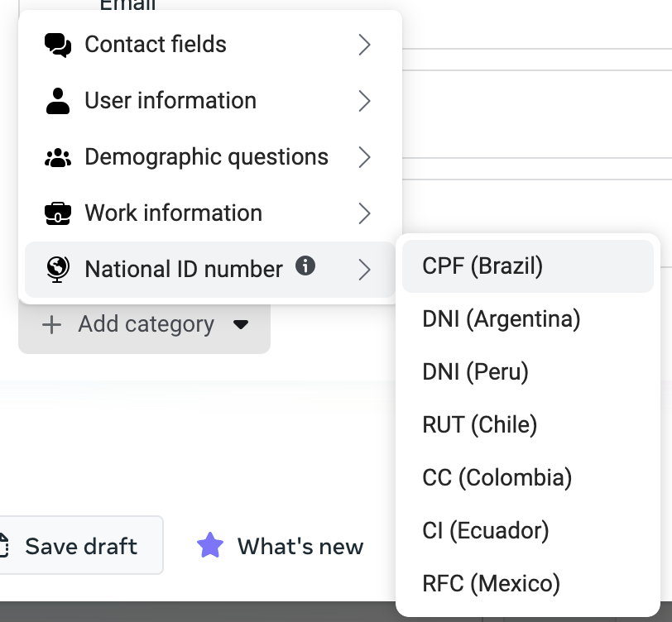Open the Add category dropdown arrow

coord(241,325)
